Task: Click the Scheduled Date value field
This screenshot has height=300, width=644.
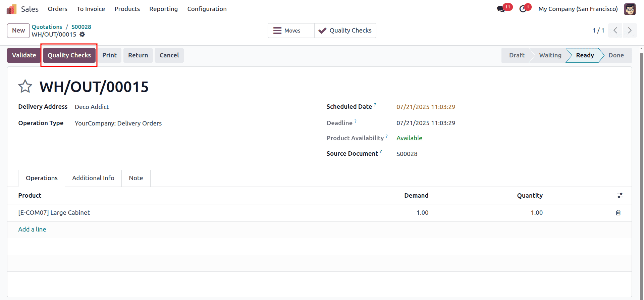Action: coord(426,107)
